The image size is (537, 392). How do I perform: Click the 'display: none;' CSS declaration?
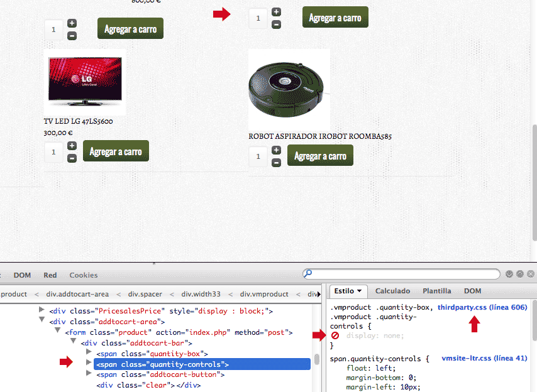(x=375, y=335)
